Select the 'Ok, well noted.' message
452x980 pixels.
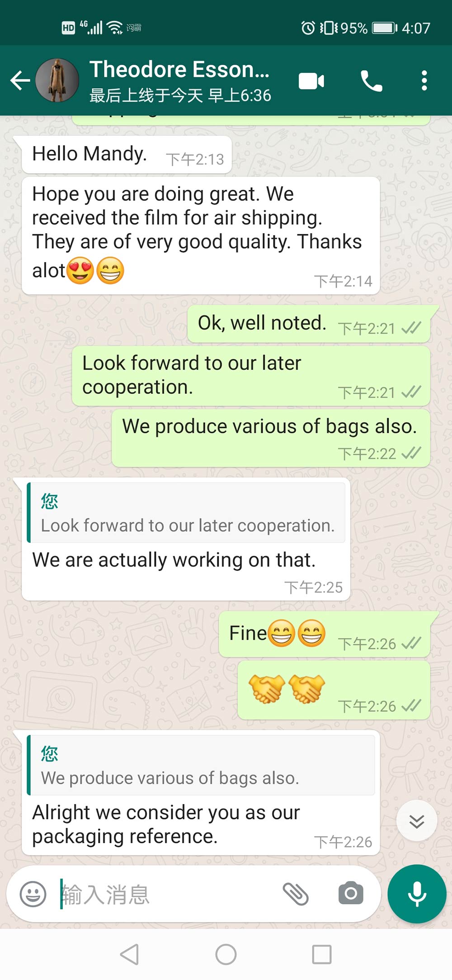pyautogui.click(x=309, y=324)
